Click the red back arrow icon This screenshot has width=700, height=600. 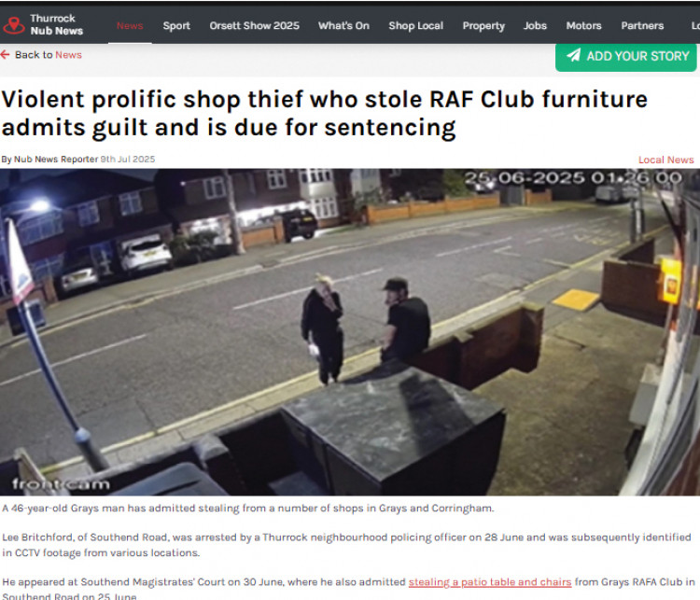[x=5, y=55]
